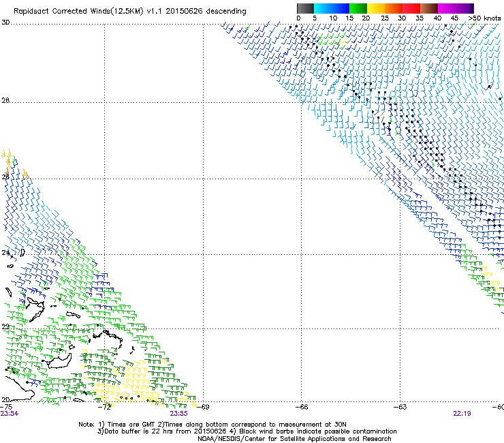Viewport: 504px width, 443px height.
Task: Click the yellow 20-25 knots color band
Action: [376, 8]
